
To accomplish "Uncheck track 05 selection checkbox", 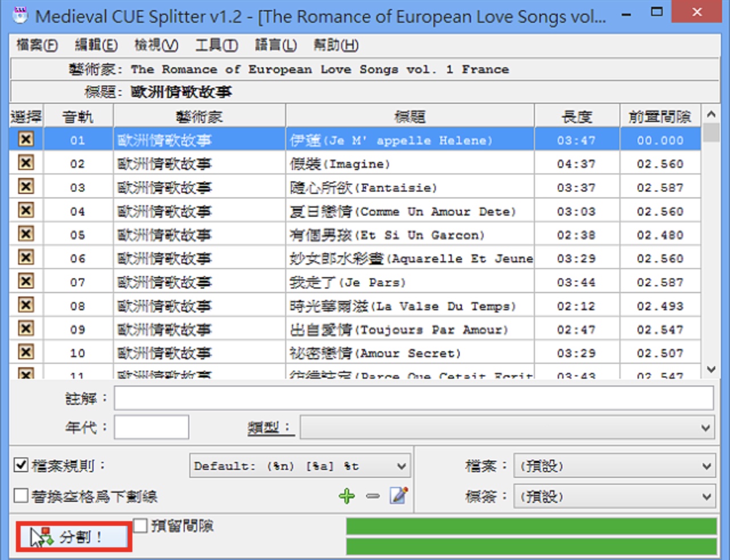I will [x=26, y=234].
